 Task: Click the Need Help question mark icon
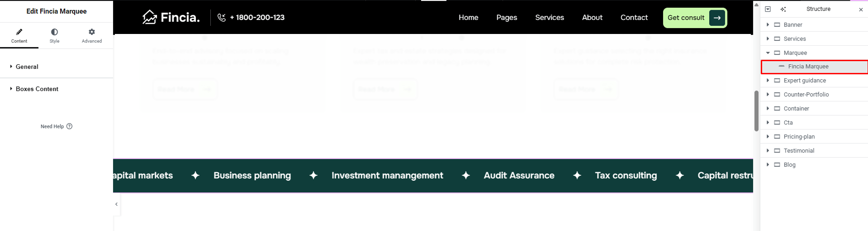click(x=69, y=126)
